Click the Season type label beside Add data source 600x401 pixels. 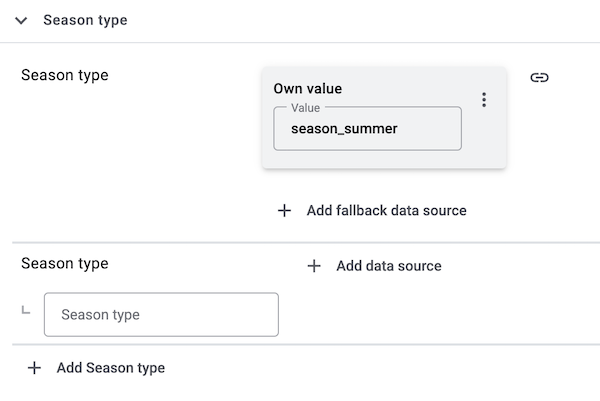[x=65, y=264]
